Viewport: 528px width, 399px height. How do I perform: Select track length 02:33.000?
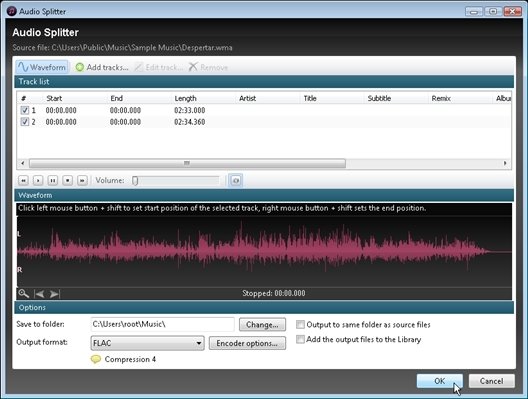190,110
